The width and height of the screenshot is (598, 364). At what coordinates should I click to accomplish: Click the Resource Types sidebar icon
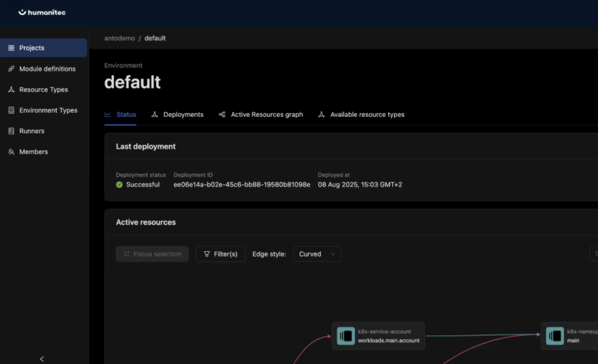click(11, 90)
